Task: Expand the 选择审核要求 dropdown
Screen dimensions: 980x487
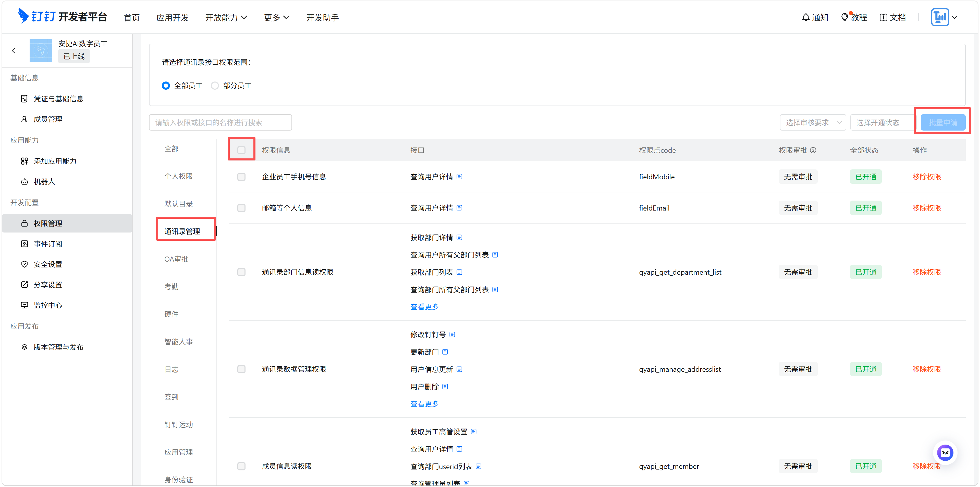Action: 813,122
